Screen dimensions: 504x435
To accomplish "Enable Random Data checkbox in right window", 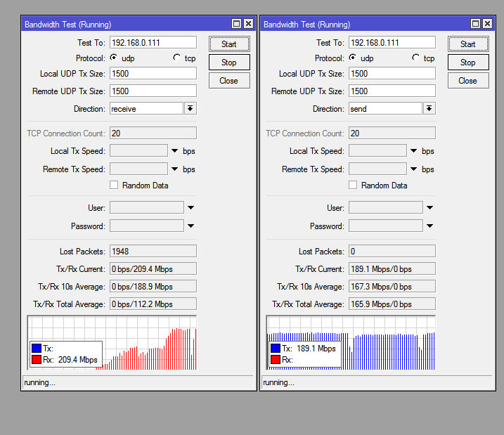I will 353,186.
